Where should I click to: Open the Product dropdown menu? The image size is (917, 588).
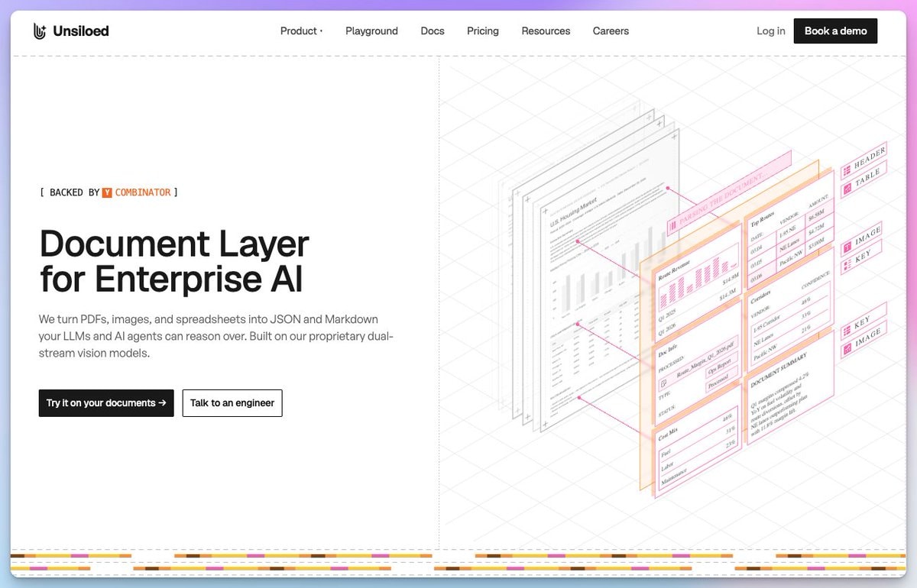point(301,31)
